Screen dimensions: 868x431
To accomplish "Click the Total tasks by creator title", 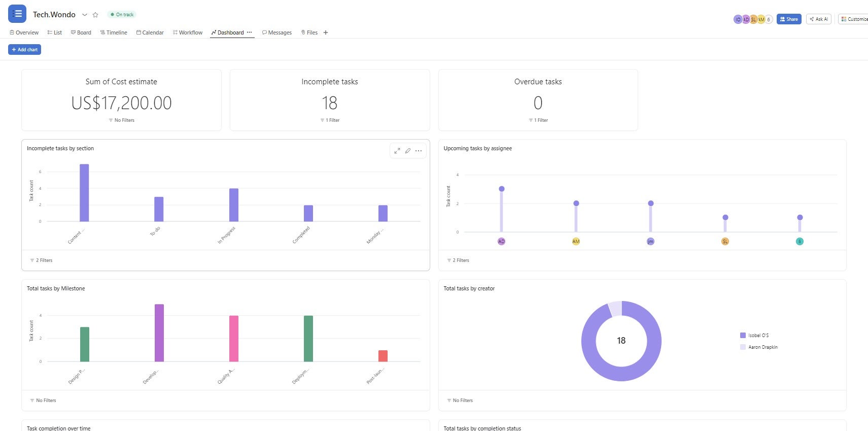I will click(x=469, y=288).
